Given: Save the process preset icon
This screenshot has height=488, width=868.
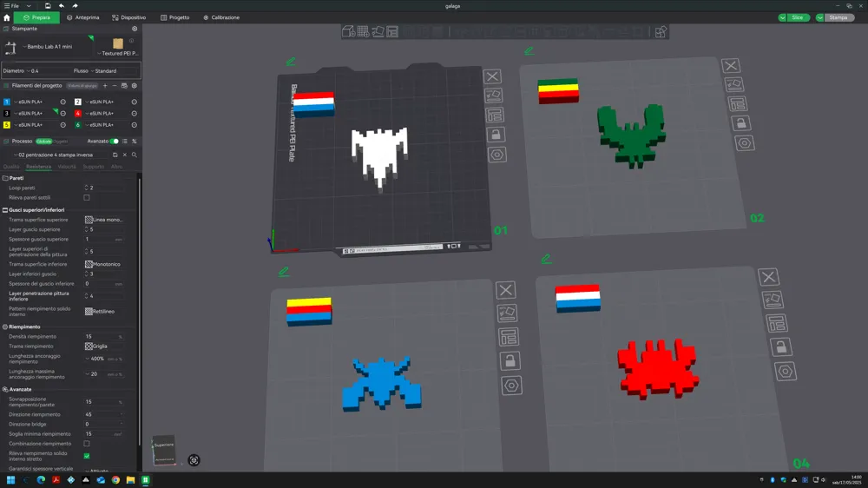Looking at the screenshot, I should pyautogui.click(x=115, y=155).
